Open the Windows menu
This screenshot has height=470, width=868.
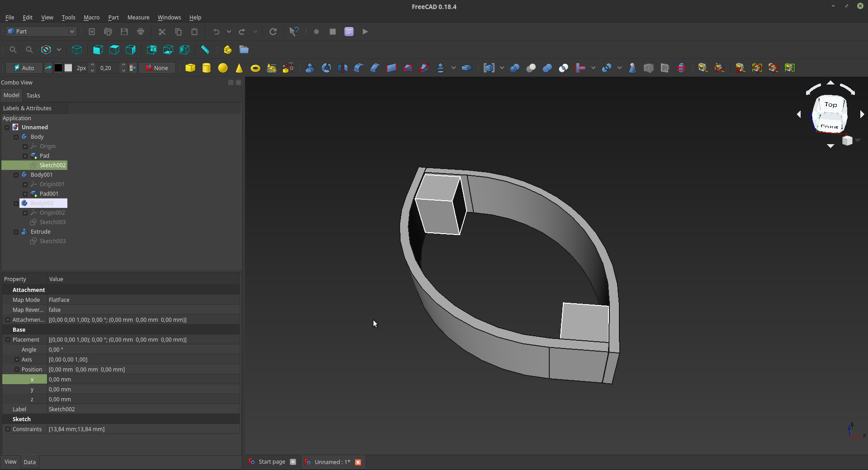(x=169, y=17)
